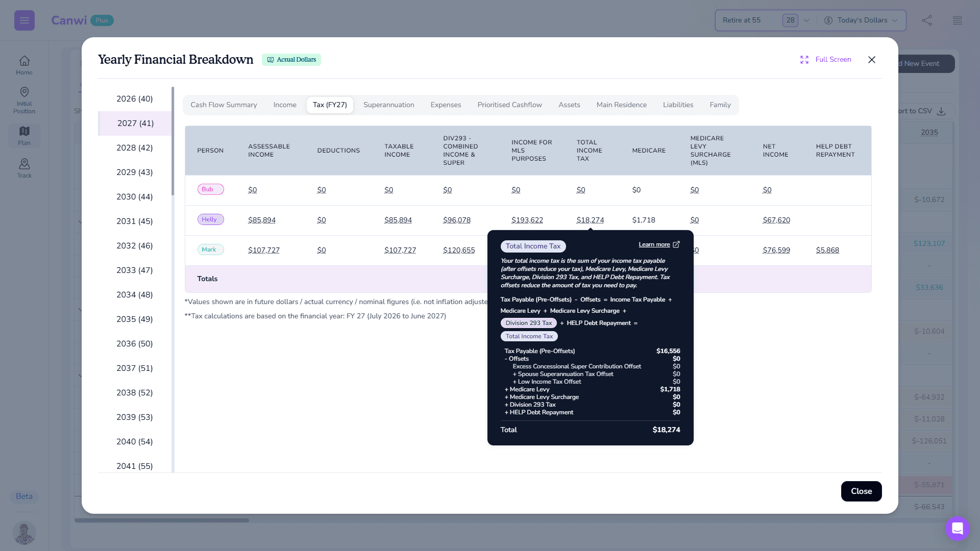Screen dimensions: 980x551
Task: Open the purple hamburger menu
Action: pyautogui.click(x=24, y=20)
